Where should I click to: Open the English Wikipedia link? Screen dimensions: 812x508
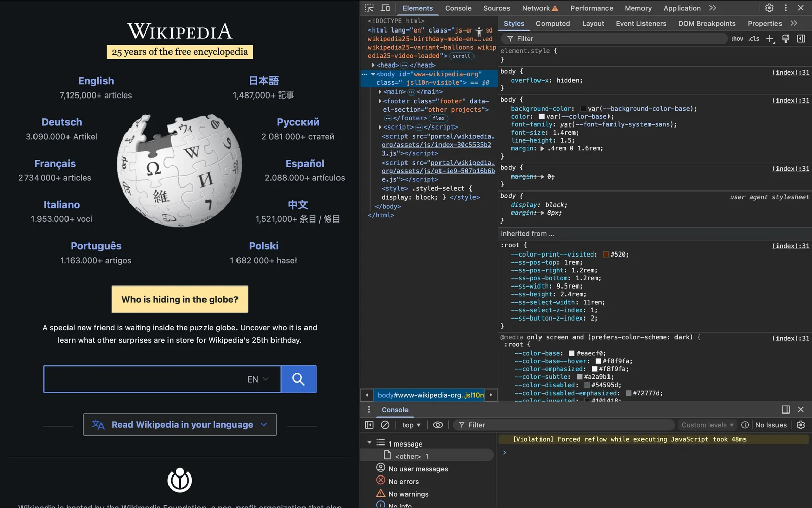96,81
